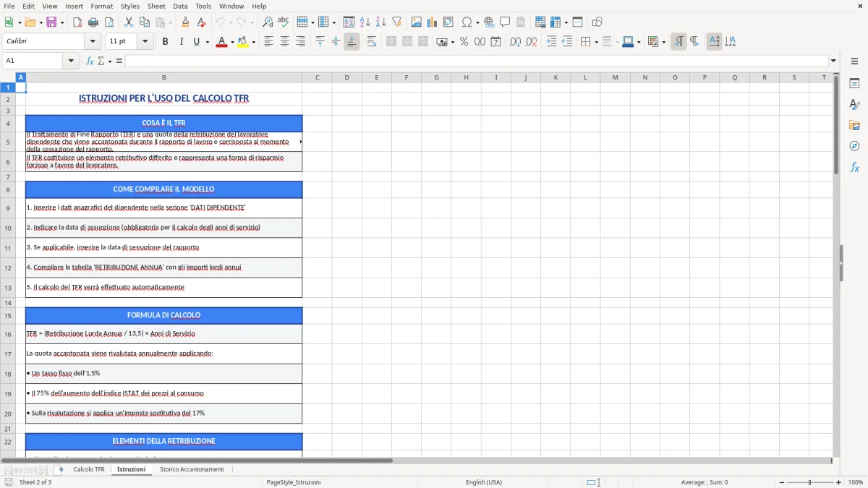868x488 pixels.
Task: Select the Clone Formatting paintbrush
Action: pos(185,22)
